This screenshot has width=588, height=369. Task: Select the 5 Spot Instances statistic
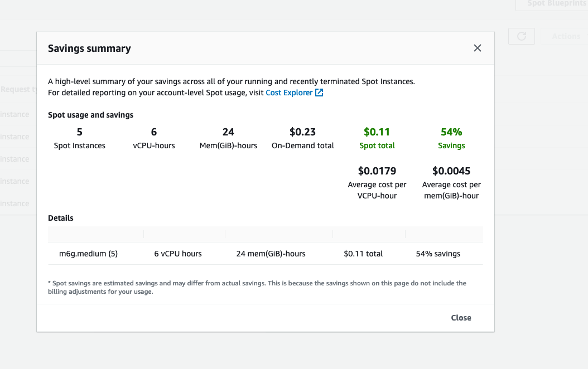pos(79,132)
